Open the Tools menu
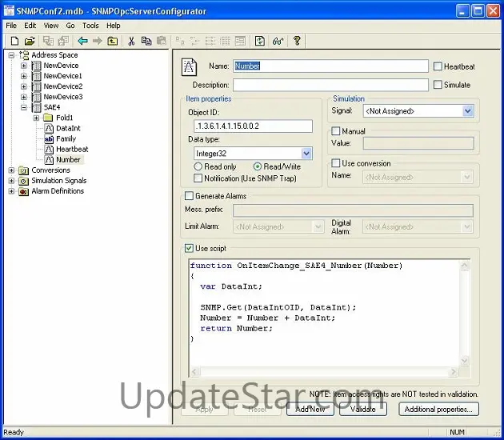 click(x=90, y=26)
